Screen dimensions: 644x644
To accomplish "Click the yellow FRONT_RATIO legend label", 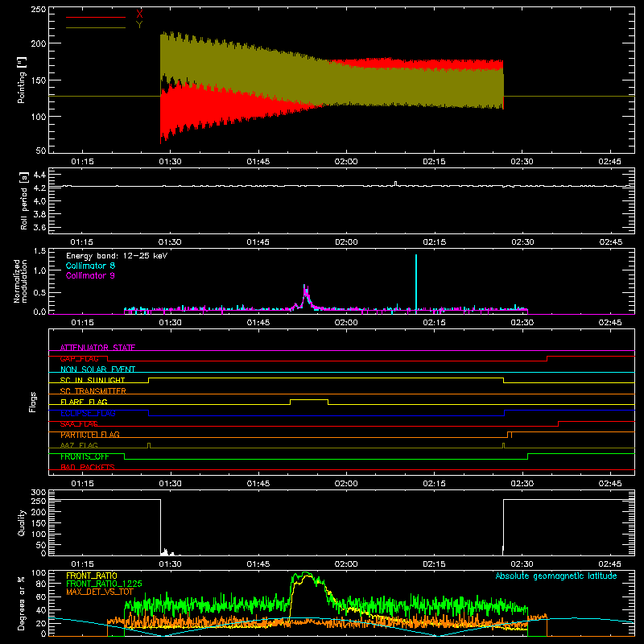I will (92, 576).
